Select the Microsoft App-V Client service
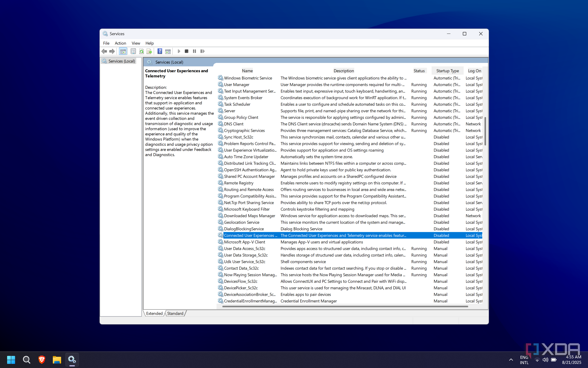 point(350,242)
